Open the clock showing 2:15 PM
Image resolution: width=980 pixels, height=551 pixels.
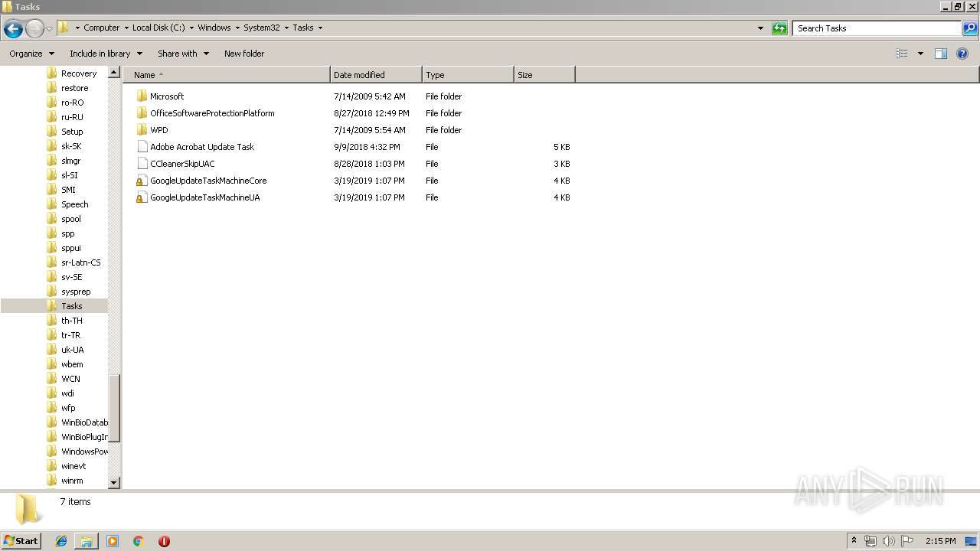pos(940,541)
